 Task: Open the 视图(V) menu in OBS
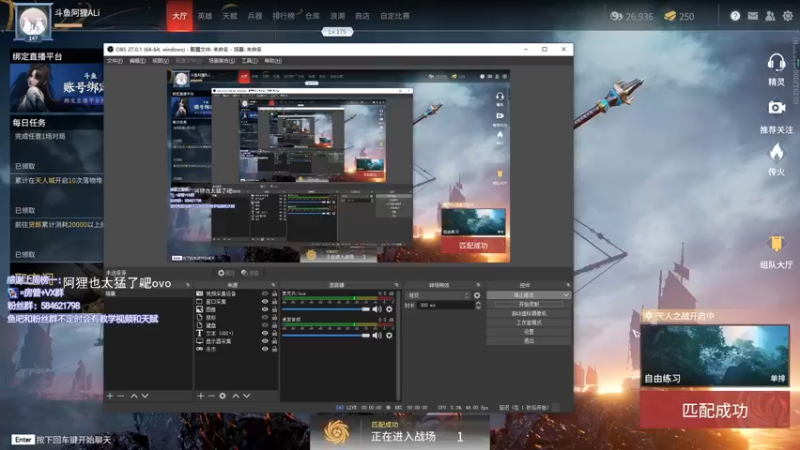tap(161, 61)
